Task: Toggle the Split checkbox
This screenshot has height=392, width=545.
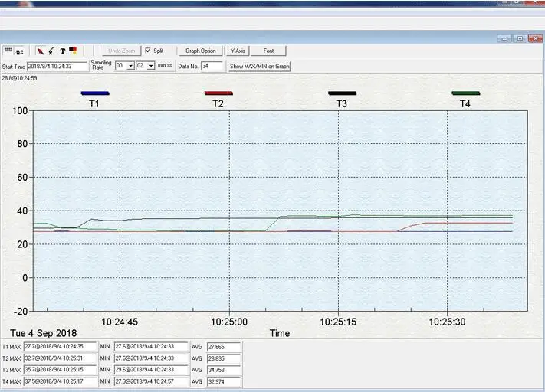Action: (x=148, y=51)
